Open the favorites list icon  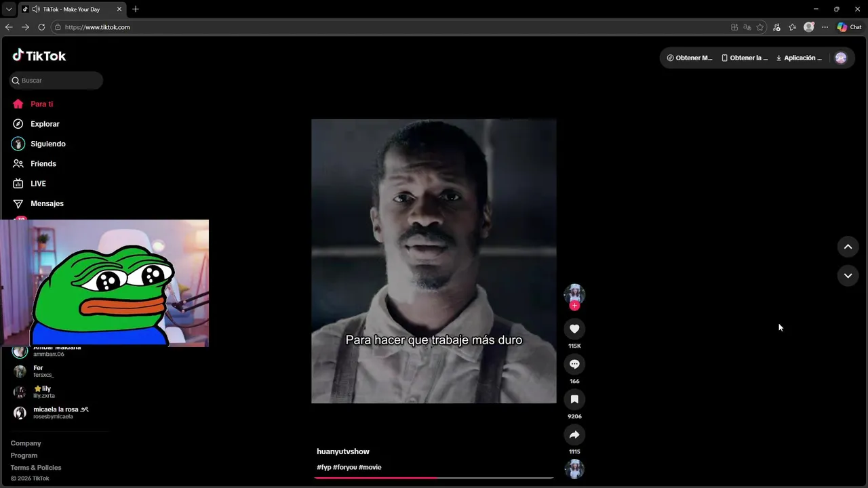793,27
